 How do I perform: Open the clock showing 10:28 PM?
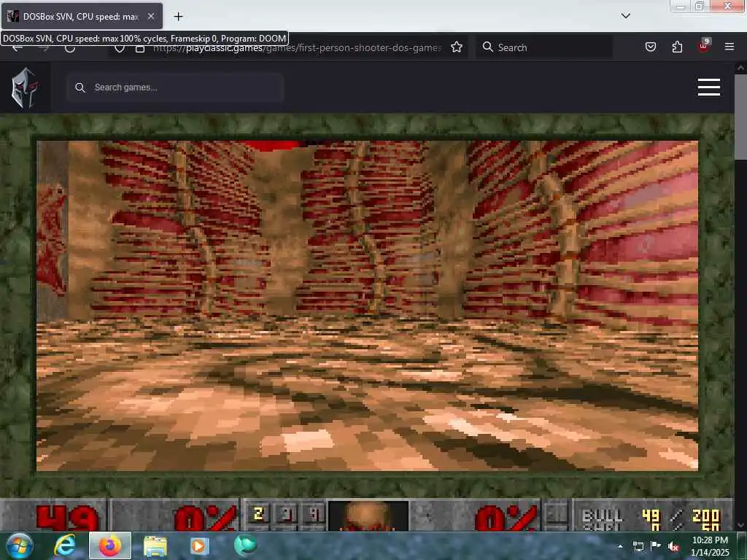tap(710, 546)
